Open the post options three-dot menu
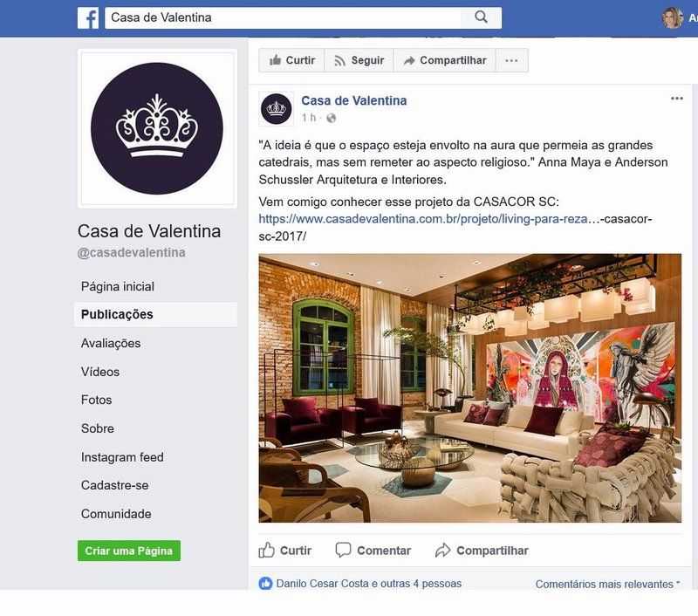This screenshot has height=616, width=698. (x=677, y=99)
